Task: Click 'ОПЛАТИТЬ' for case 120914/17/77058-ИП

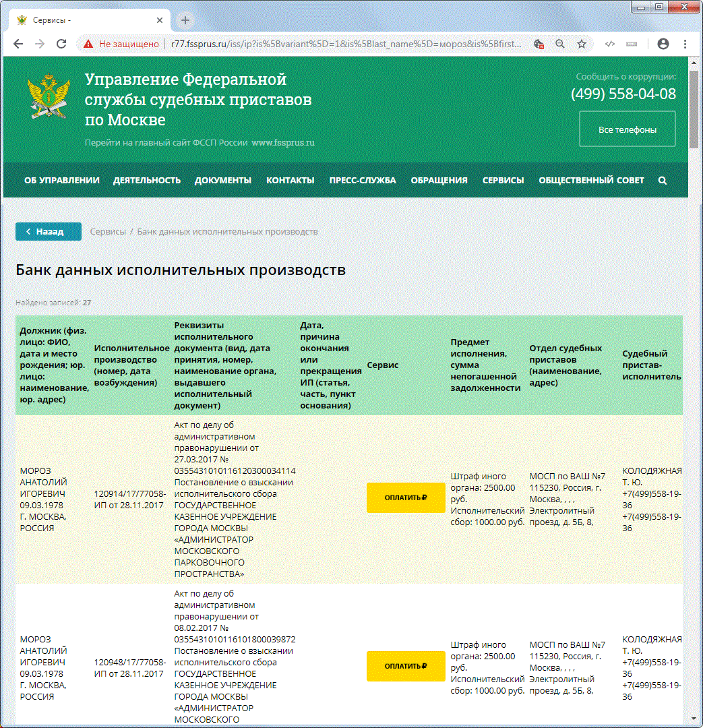Action: (406, 497)
